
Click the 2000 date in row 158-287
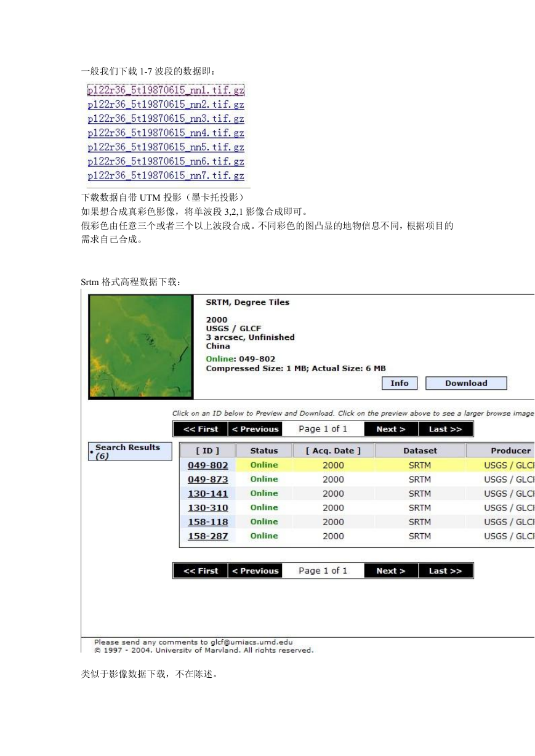click(x=333, y=536)
